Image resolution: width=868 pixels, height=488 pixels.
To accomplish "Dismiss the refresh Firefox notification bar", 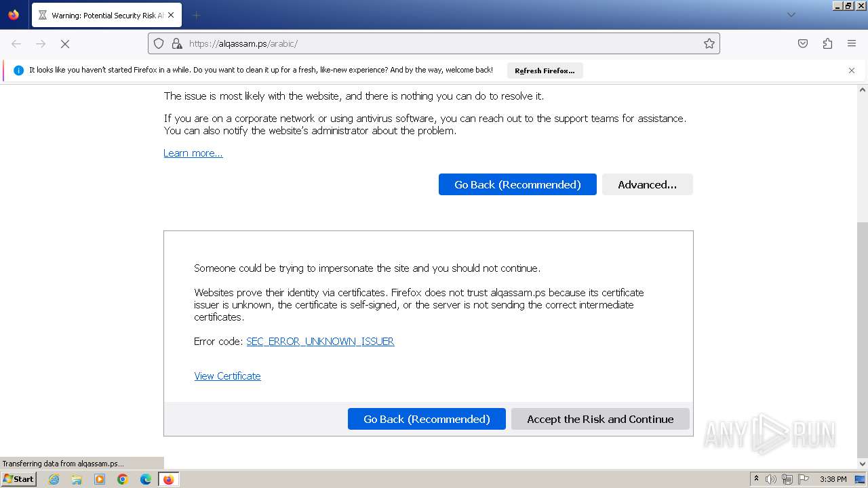I will (x=852, y=70).
